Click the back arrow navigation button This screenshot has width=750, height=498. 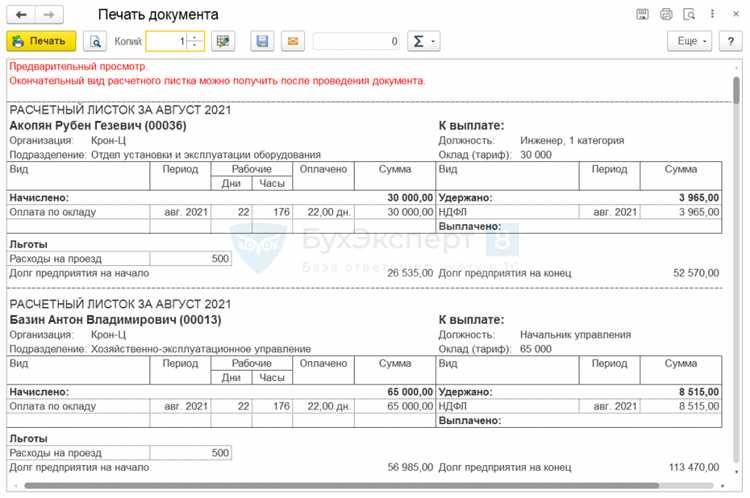click(21, 15)
